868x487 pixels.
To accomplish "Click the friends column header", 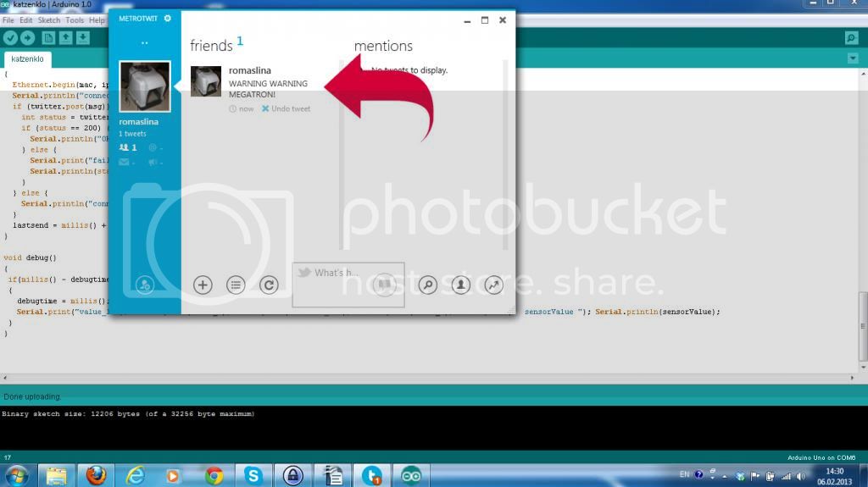I will [211, 46].
